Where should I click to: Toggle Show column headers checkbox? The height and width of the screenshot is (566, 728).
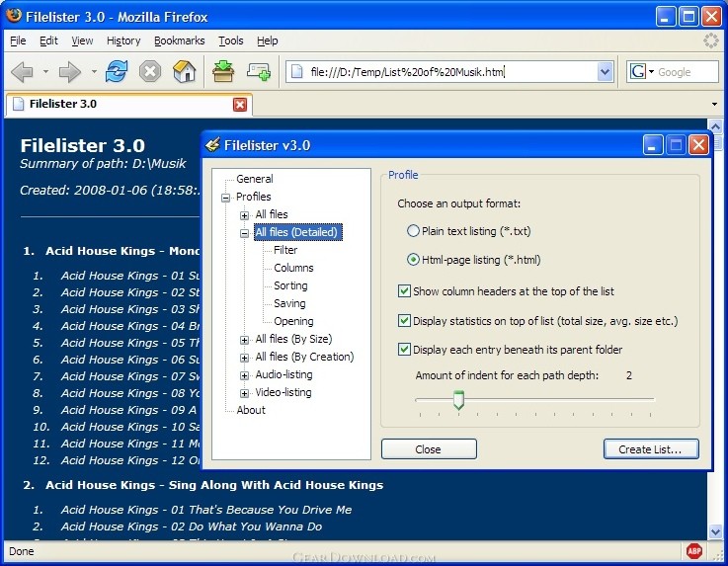point(404,291)
